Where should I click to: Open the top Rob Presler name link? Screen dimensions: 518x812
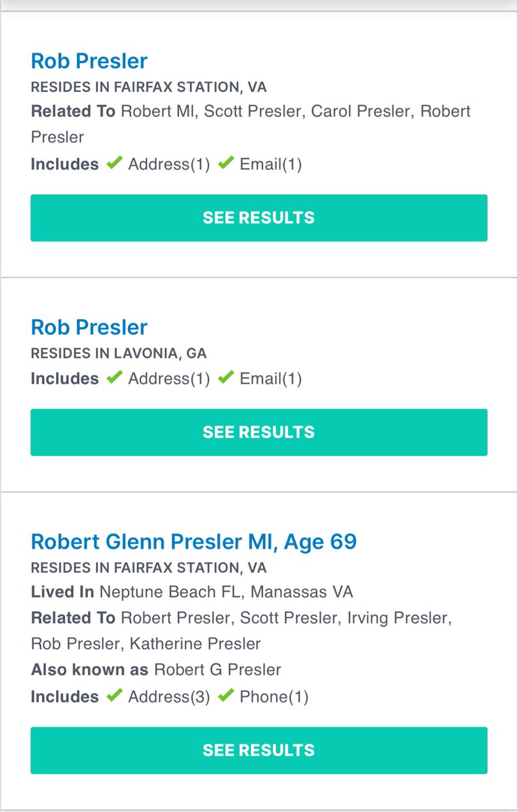(89, 61)
